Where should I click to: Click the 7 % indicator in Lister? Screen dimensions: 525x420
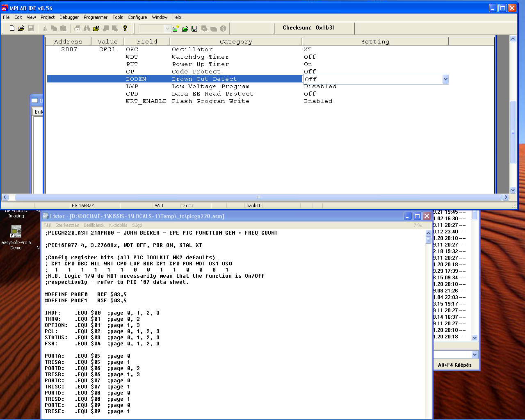[x=418, y=225]
